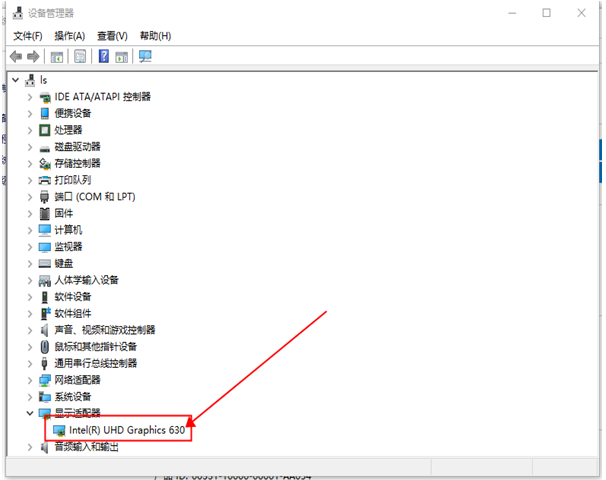This screenshot has height=480, width=606.
Task: Open the Properties toolbar icon
Action: [80, 57]
